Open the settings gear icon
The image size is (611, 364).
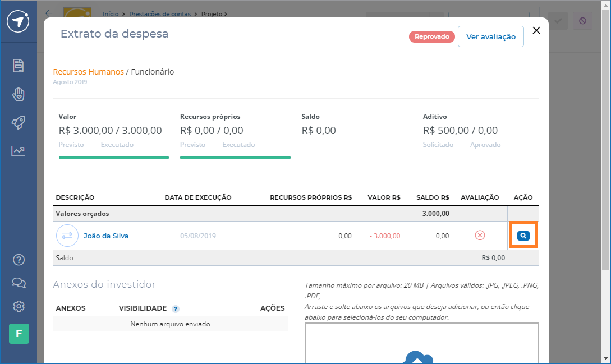point(19,306)
